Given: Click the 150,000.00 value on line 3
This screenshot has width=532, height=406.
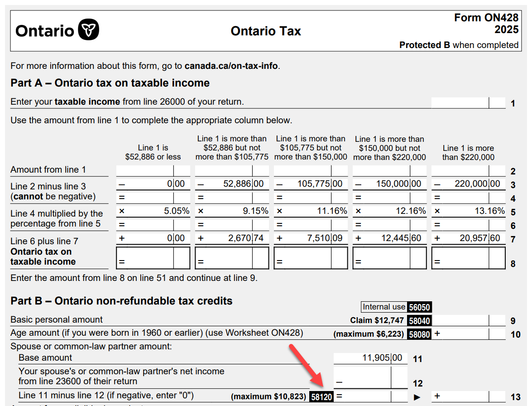Looking at the screenshot, I should 399,184.
